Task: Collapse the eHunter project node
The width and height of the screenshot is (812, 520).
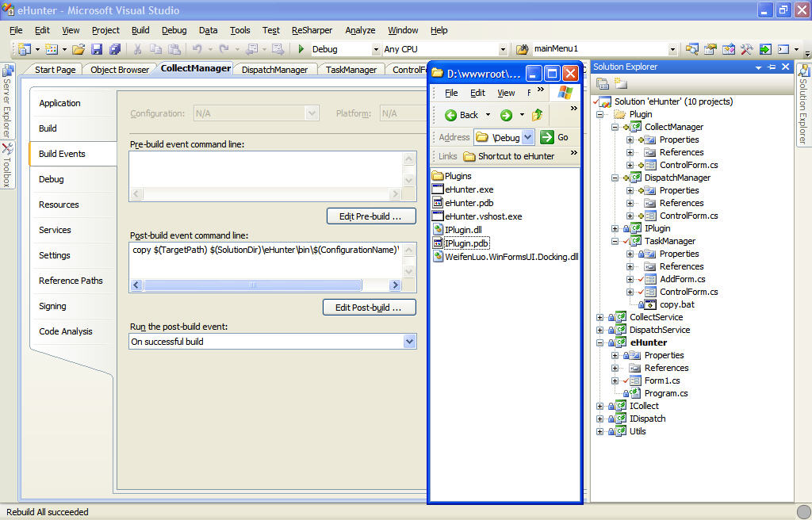Action: tap(599, 343)
